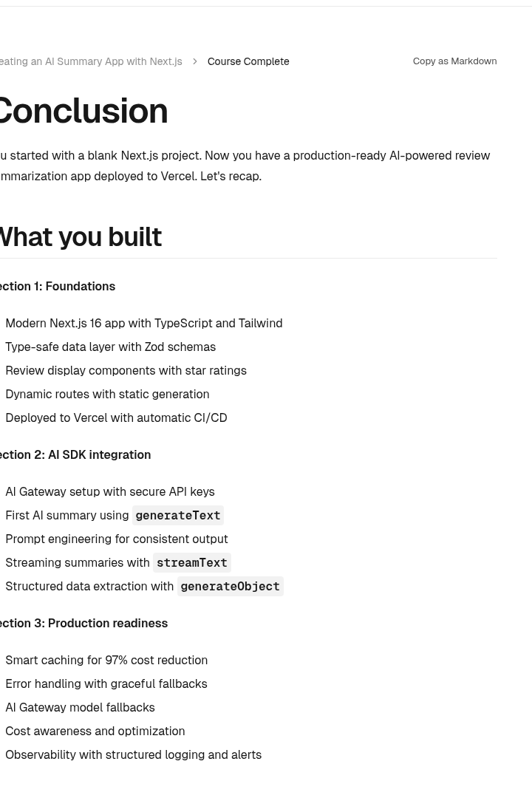Click the Type-safe data layer list item

point(111,347)
